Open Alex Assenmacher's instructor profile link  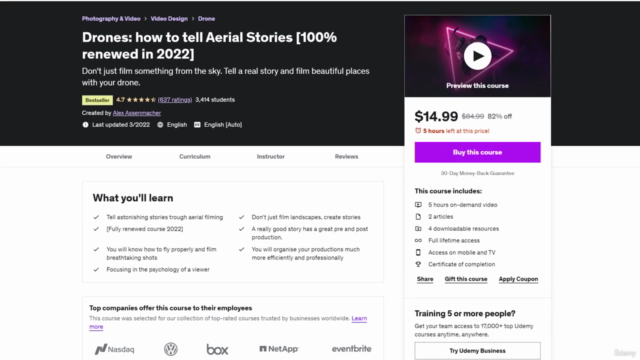[x=137, y=113]
